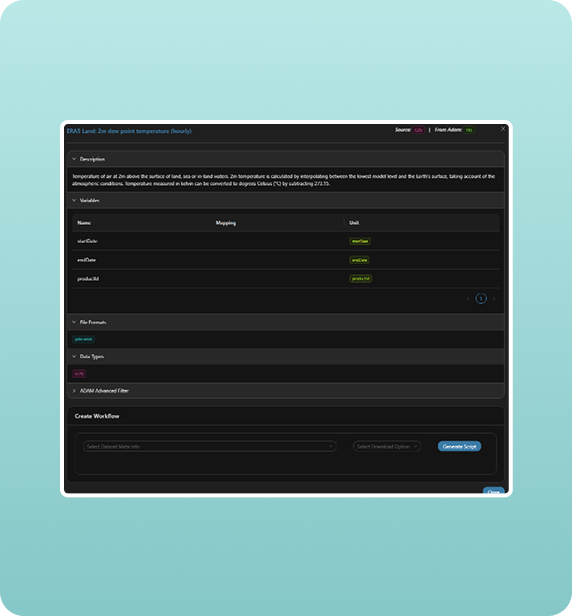Click the file format tag under File Formats

(83, 339)
